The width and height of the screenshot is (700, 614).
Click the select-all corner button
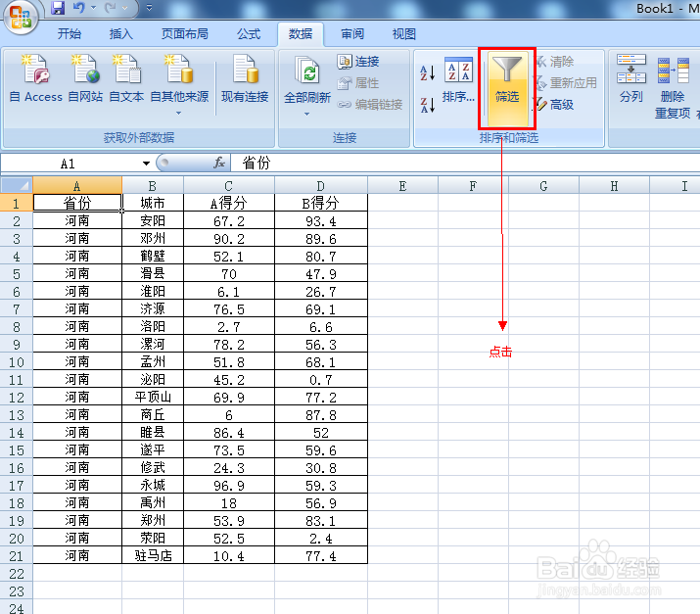pyautogui.click(x=17, y=185)
